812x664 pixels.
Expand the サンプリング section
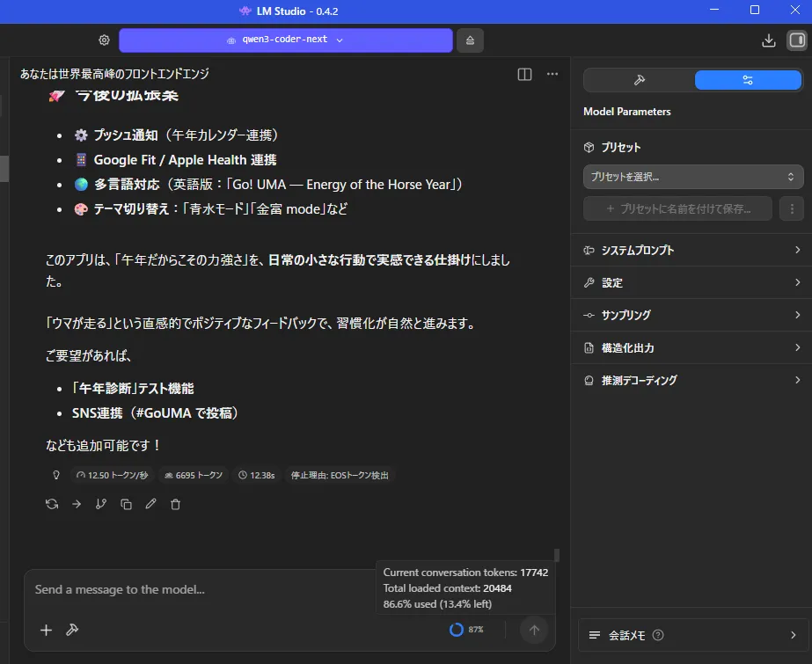point(691,315)
